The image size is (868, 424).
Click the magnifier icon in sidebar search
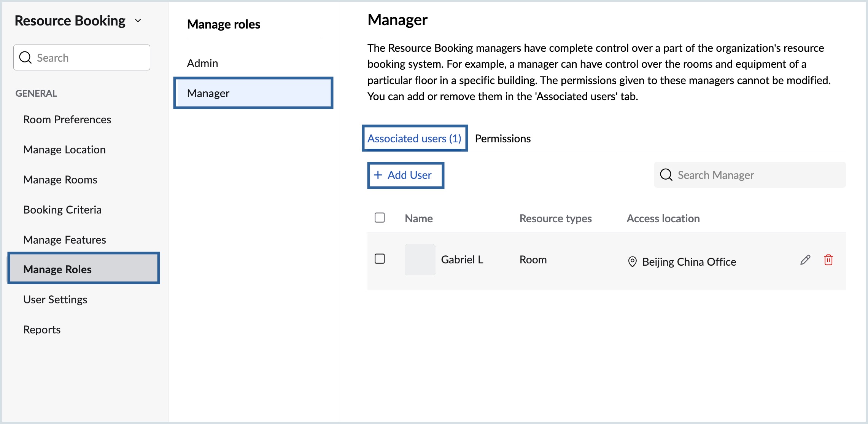pyautogui.click(x=25, y=57)
